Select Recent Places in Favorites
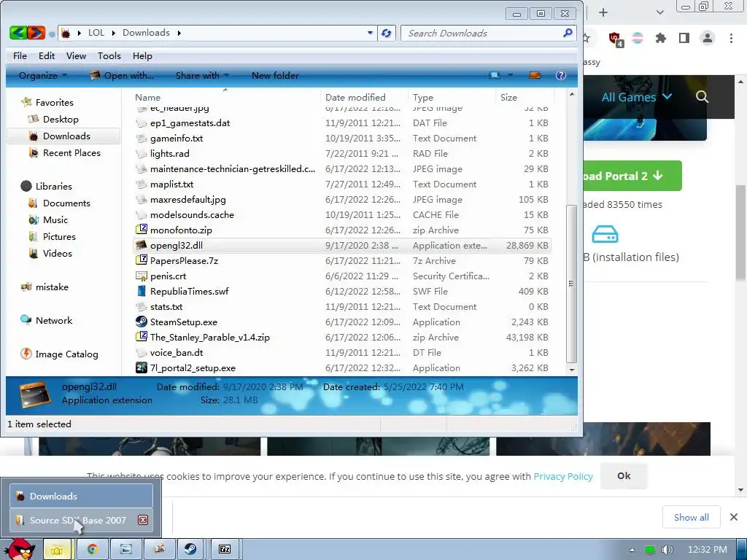This screenshot has width=747, height=560. [x=71, y=153]
